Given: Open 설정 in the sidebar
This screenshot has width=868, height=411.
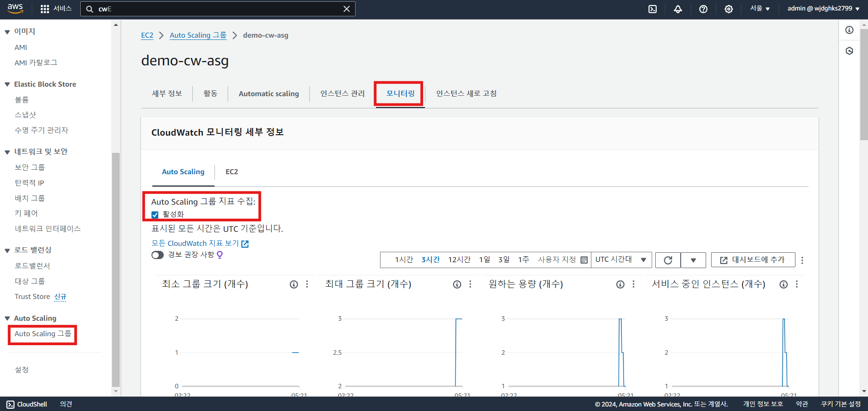Looking at the screenshot, I should (22, 370).
